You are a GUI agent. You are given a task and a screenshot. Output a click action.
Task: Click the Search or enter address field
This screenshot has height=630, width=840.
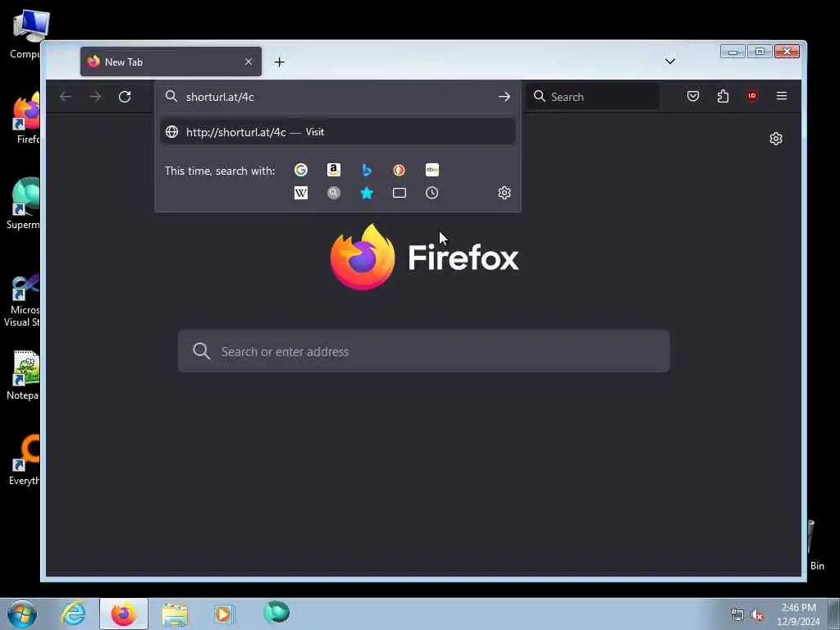[x=424, y=351]
